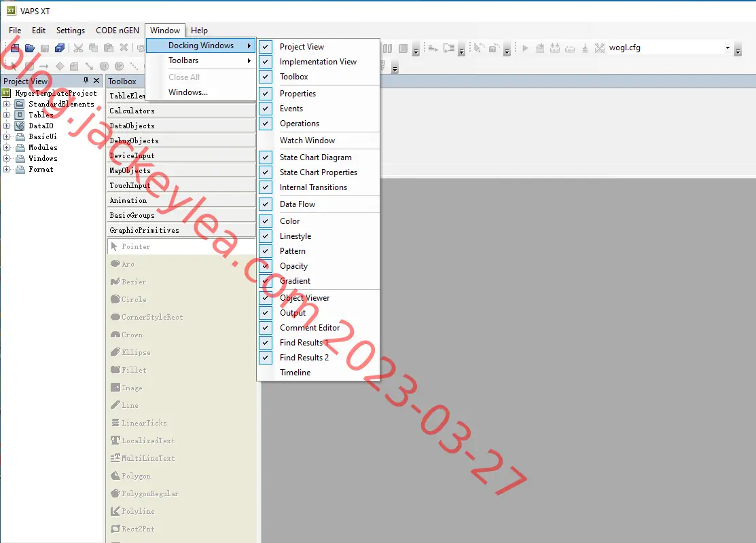Open the File menu
The image size is (756, 543).
point(15,31)
